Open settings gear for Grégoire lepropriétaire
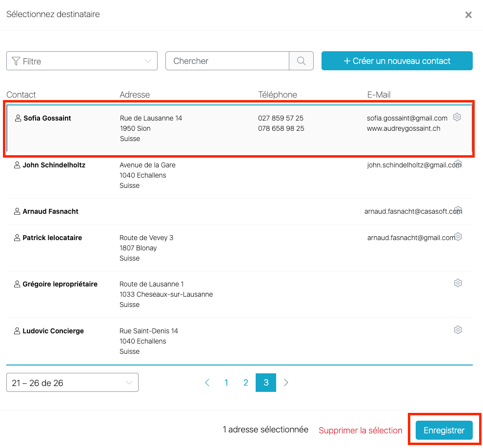Image resolution: width=483 pixels, height=448 pixels. tap(458, 283)
